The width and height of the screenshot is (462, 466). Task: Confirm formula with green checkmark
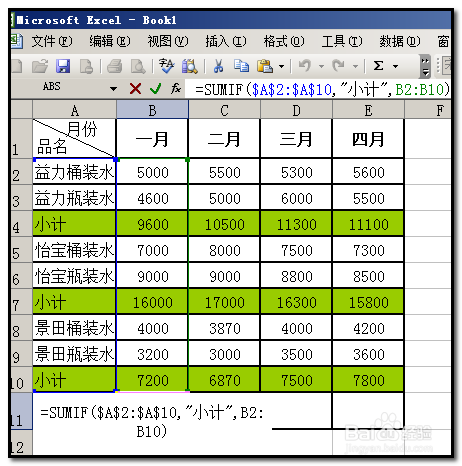(155, 89)
